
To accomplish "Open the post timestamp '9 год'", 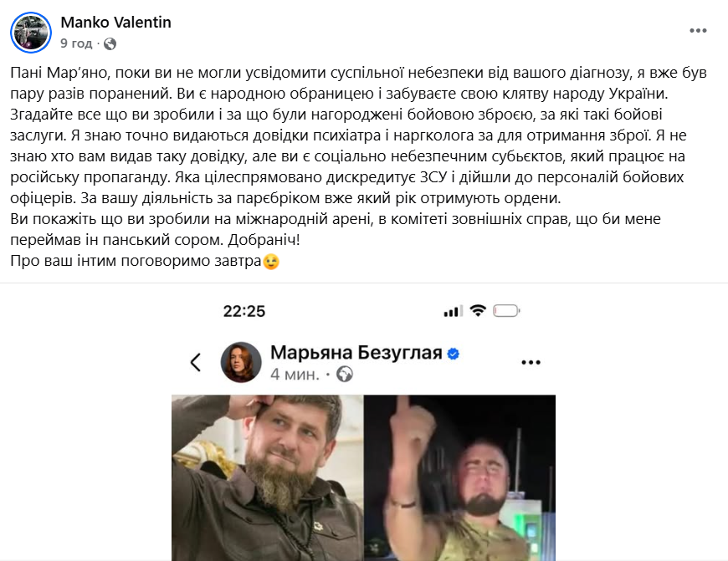I will tap(76, 43).
